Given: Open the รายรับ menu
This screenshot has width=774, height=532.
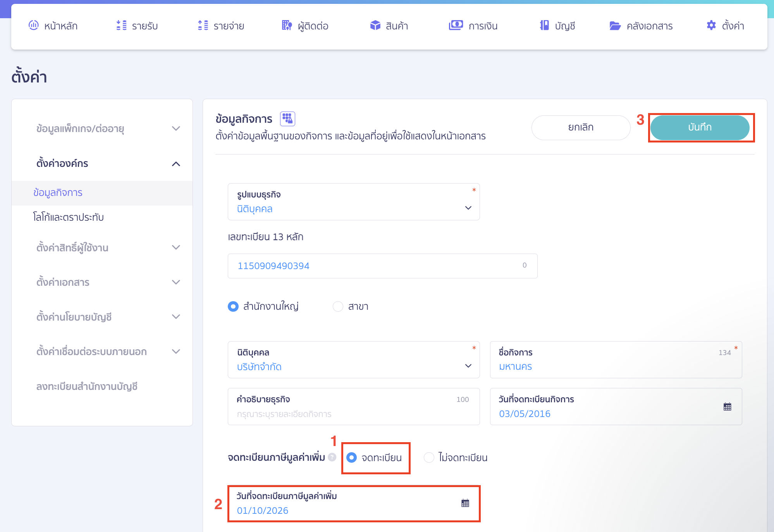Looking at the screenshot, I should [x=137, y=26].
